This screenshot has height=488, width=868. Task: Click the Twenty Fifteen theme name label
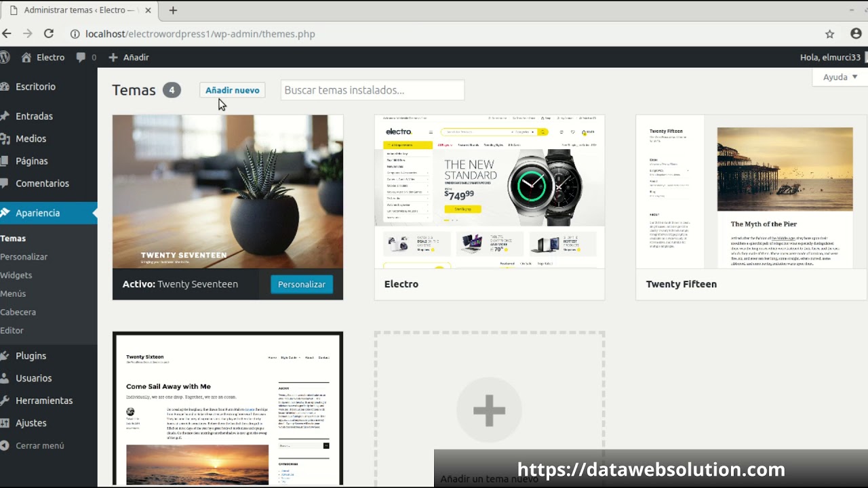pos(682,284)
